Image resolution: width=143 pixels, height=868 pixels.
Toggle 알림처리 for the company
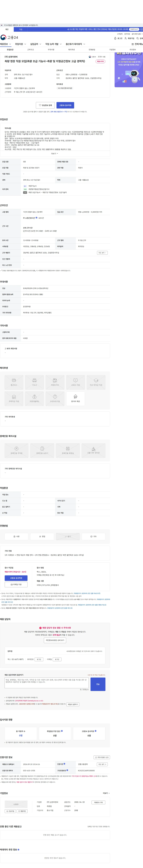[x=22, y=811]
